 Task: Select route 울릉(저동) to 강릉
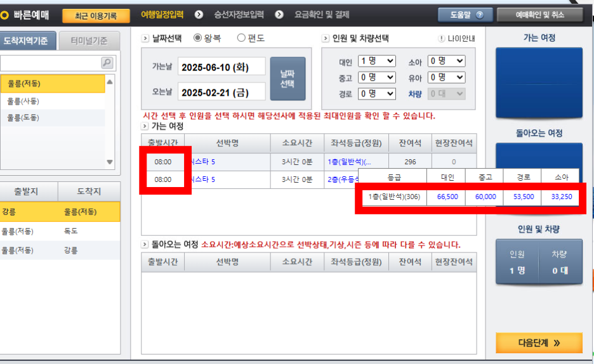(60, 250)
